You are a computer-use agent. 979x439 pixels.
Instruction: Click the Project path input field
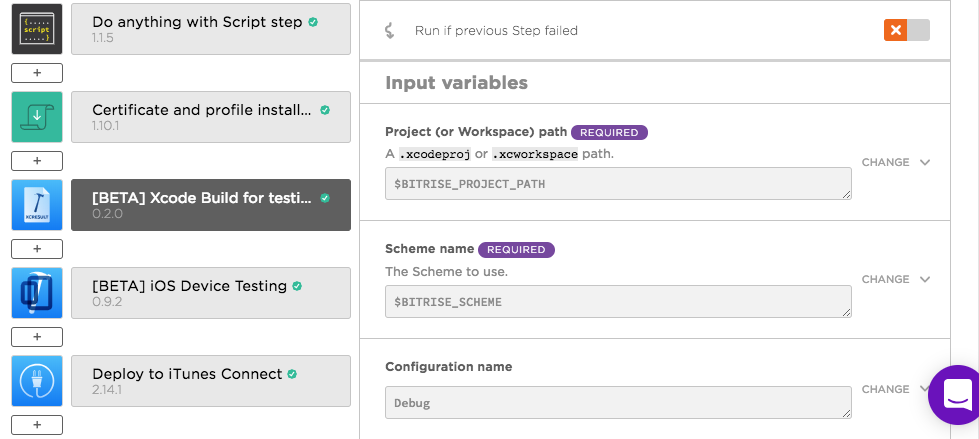coord(618,184)
